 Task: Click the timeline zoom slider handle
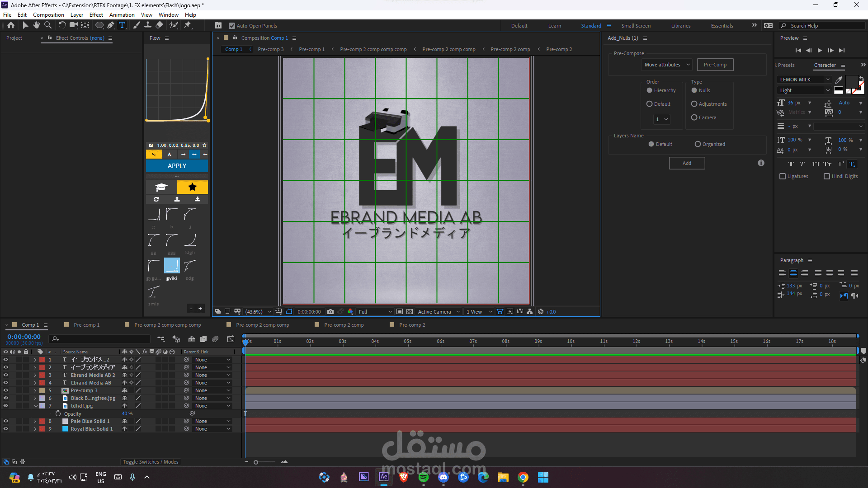[x=256, y=462]
